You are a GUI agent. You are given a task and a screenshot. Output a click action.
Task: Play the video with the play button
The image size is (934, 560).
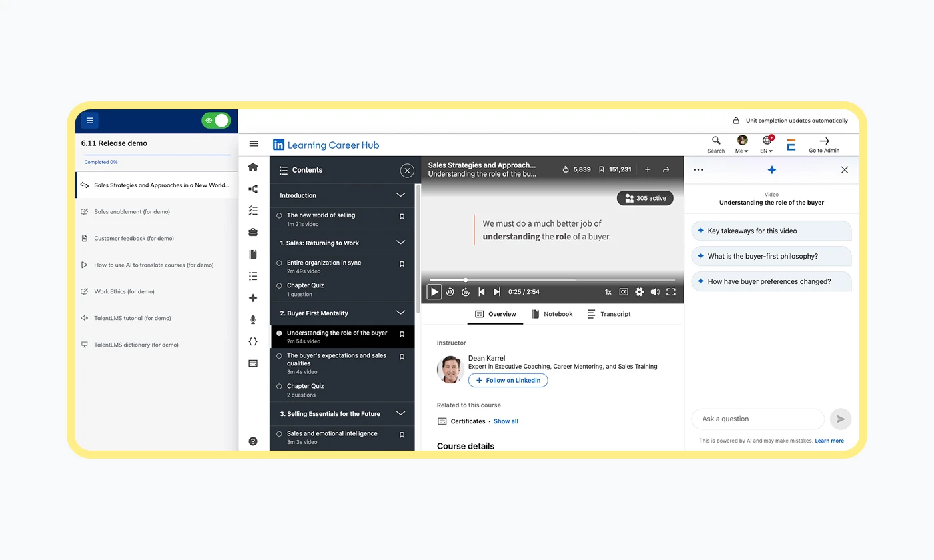434,292
